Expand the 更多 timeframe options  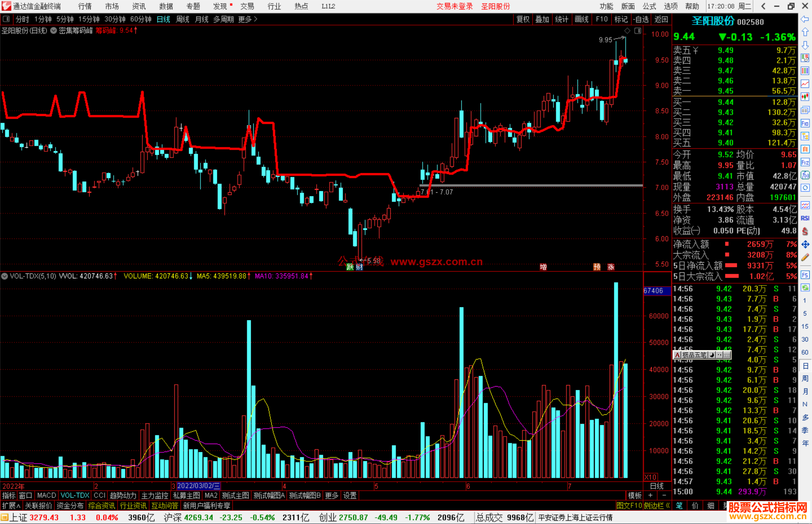[x=248, y=19]
